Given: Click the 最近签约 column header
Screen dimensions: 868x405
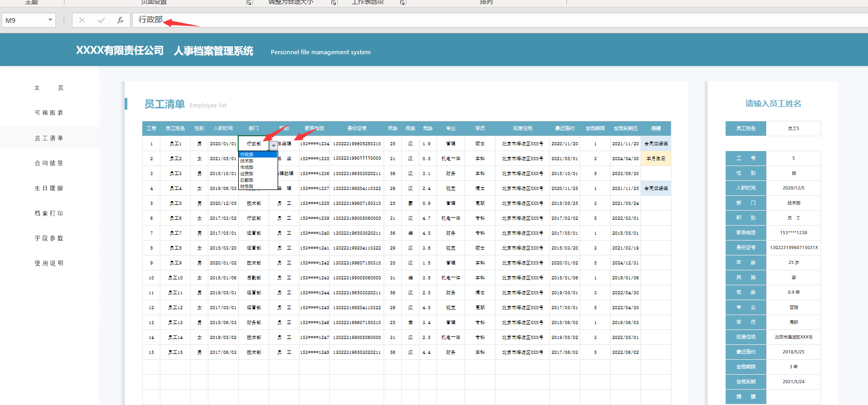Looking at the screenshot, I should pyautogui.click(x=565, y=128).
